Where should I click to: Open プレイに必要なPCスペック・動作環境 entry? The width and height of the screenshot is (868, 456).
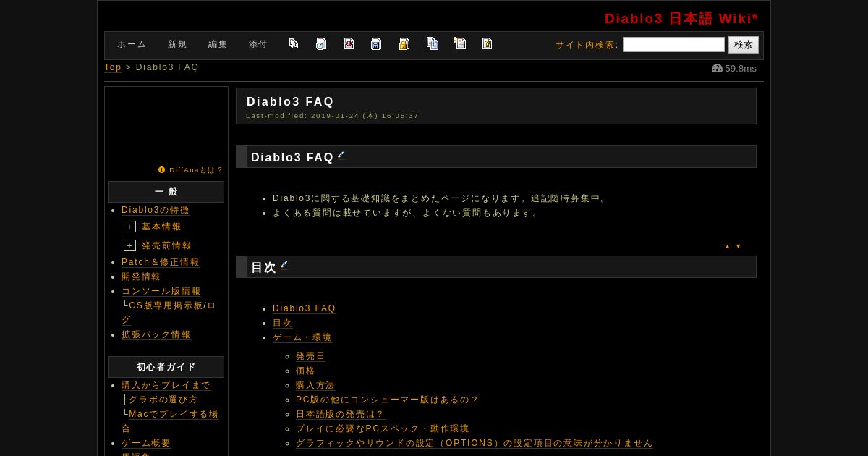click(x=383, y=428)
